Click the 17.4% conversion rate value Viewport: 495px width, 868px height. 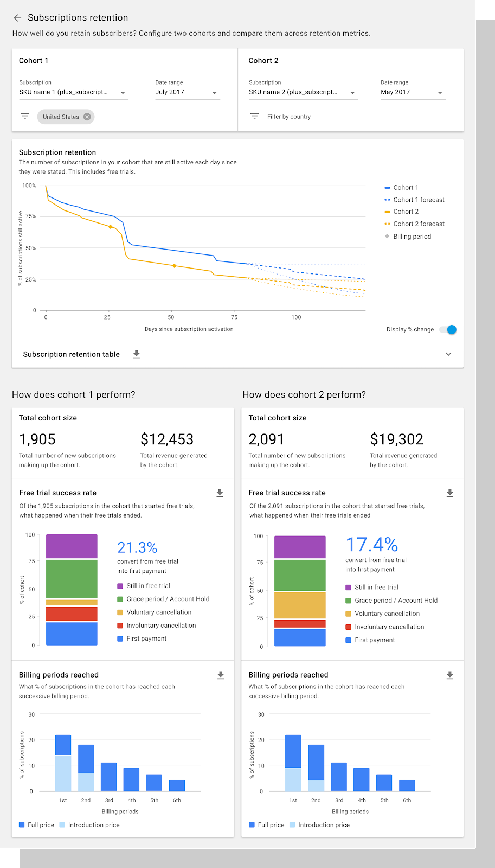point(372,544)
